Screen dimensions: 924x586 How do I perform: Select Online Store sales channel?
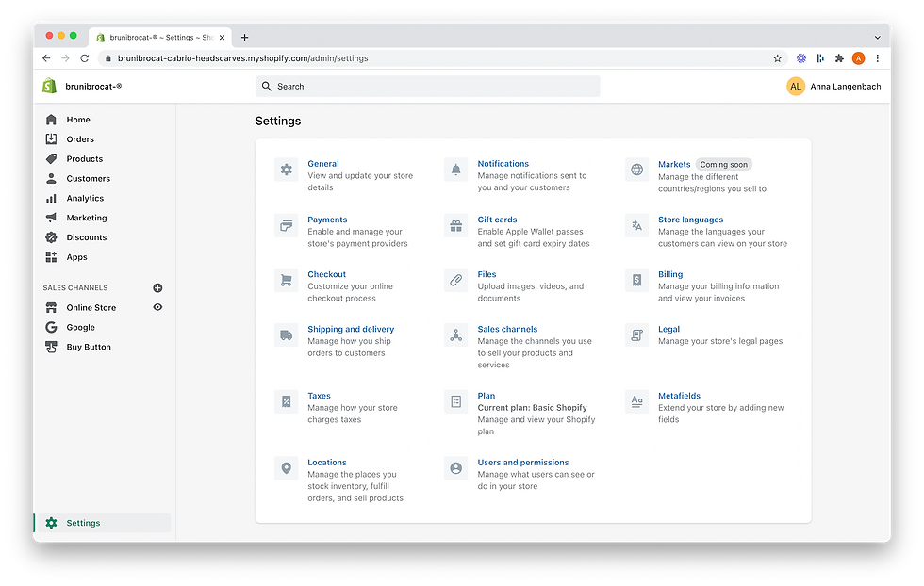pyautogui.click(x=91, y=307)
